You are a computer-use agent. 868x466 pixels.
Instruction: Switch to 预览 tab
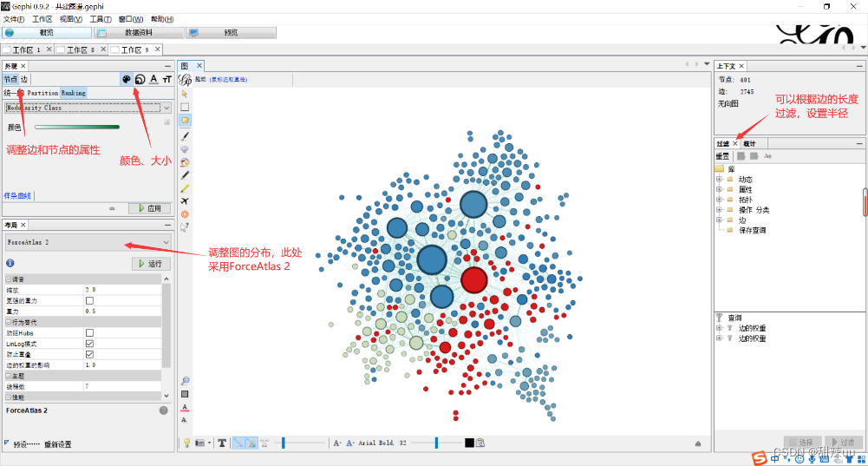[x=232, y=33]
